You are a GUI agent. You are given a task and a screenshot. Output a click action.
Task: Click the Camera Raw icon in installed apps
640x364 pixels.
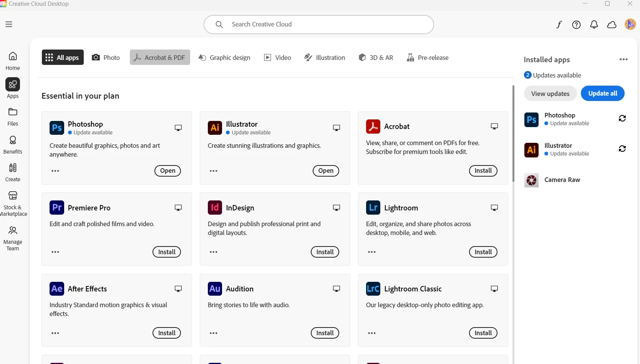point(532,180)
